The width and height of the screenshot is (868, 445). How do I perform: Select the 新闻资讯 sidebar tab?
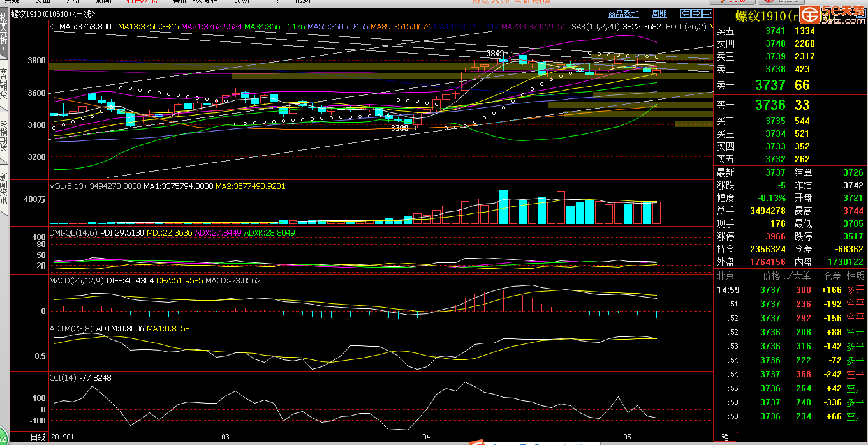click(4, 188)
